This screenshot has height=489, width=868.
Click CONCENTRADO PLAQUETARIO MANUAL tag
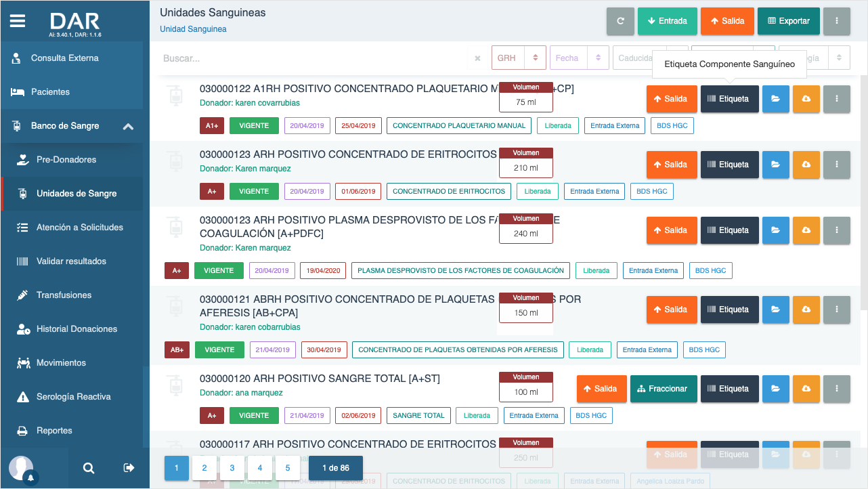pos(459,125)
